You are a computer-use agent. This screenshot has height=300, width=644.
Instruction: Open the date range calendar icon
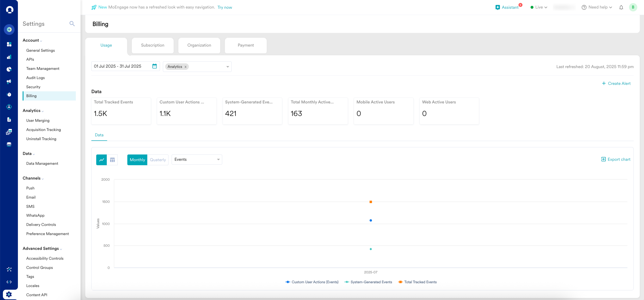click(154, 66)
